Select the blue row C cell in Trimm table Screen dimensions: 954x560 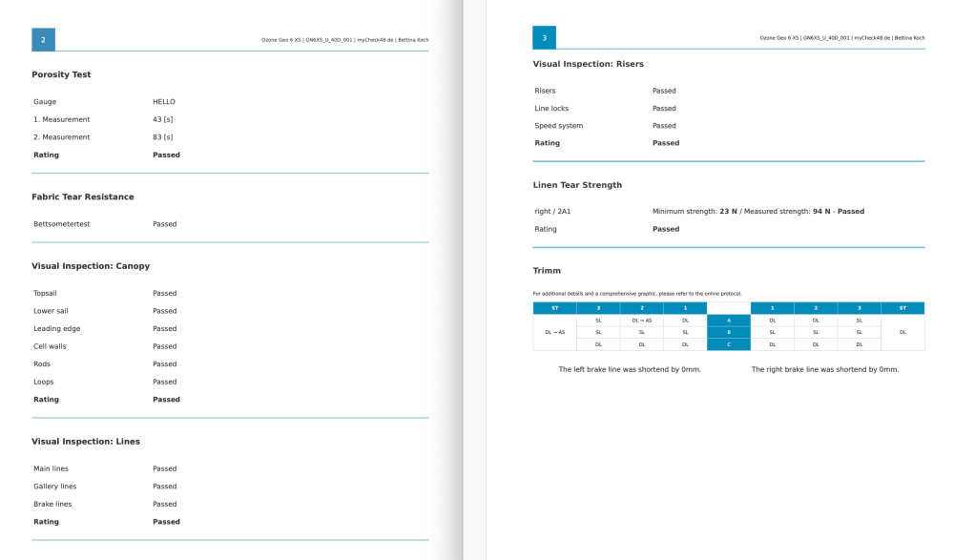pyautogui.click(x=729, y=344)
